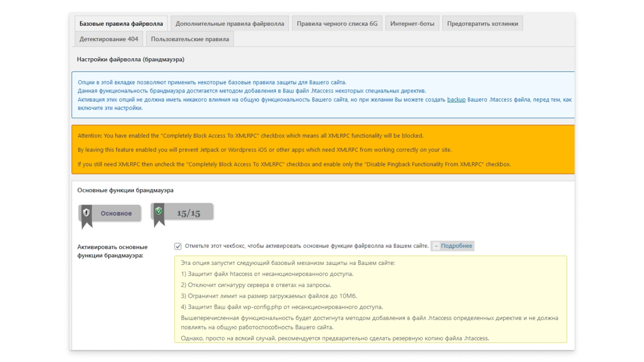Click the orange XMLRPC attention warning box

pos(323,150)
